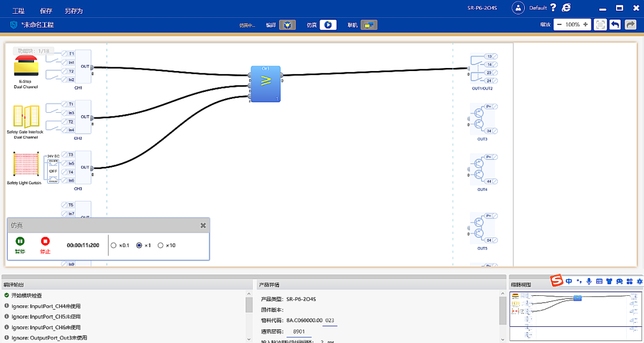
Task: Stop the simulation with the red button
Action: pos(45,242)
